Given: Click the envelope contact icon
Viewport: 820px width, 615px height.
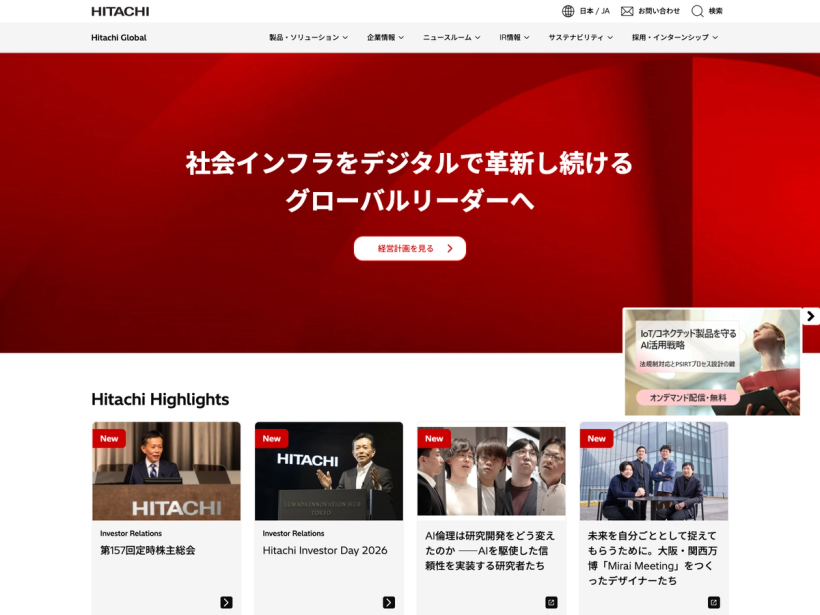Looking at the screenshot, I should coord(627,11).
